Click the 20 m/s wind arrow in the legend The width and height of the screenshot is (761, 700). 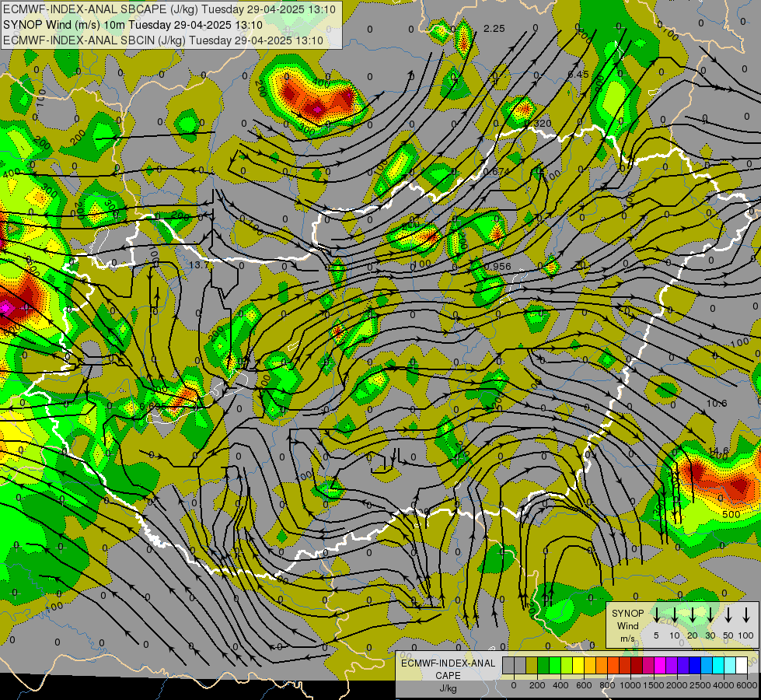(693, 614)
